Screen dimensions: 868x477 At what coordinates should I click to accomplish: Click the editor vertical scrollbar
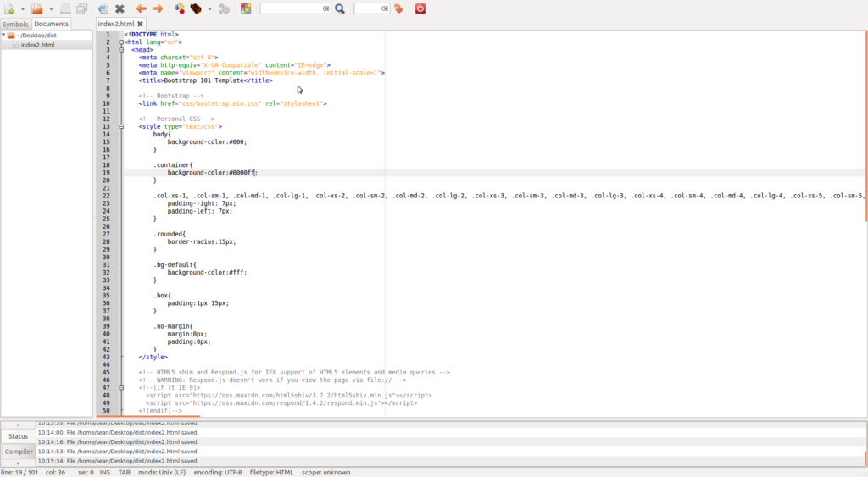coord(865,127)
